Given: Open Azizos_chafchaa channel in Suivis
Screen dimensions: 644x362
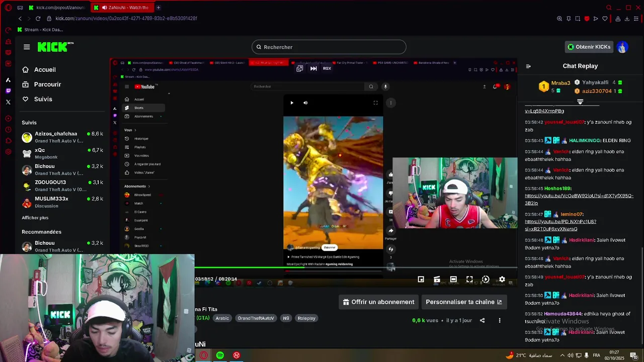Looking at the screenshot, I should coord(62,137).
